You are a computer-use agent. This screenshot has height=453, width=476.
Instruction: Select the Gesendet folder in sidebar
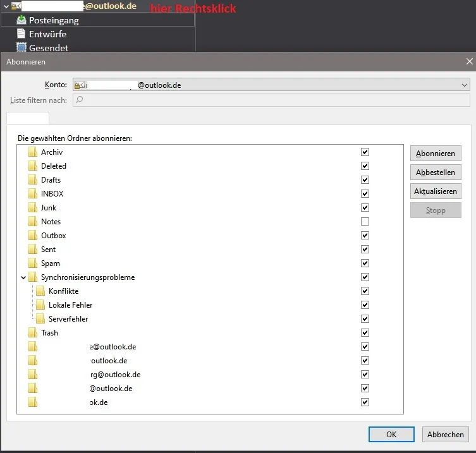49,47
